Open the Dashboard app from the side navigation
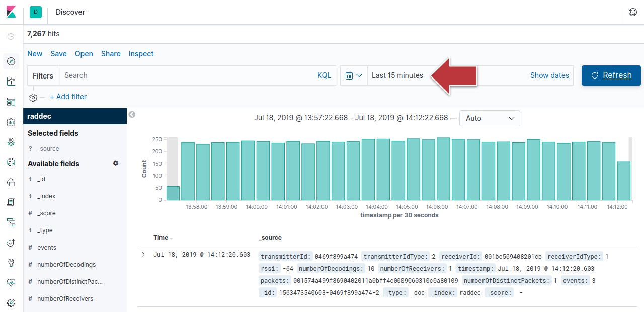Viewport: 644px width, 312px height. 11,102
